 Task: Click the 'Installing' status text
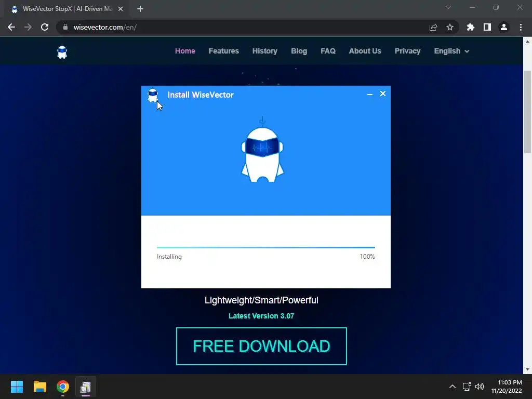pyautogui.click(x=169, y=257)
